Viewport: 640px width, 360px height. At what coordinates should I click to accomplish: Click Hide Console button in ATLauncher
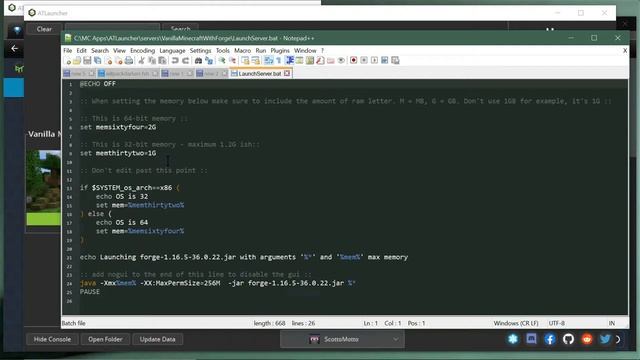click(x=52, y=339)
